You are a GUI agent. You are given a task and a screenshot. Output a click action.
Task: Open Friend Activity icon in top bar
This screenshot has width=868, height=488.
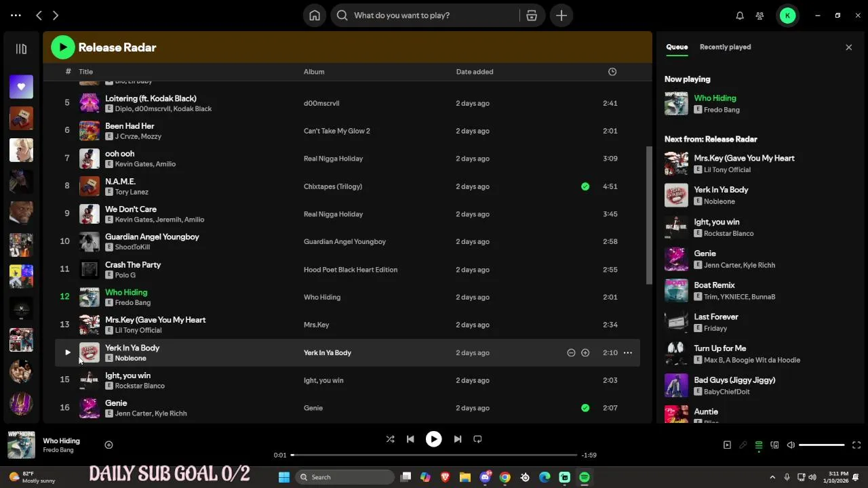tap(760, 16)
